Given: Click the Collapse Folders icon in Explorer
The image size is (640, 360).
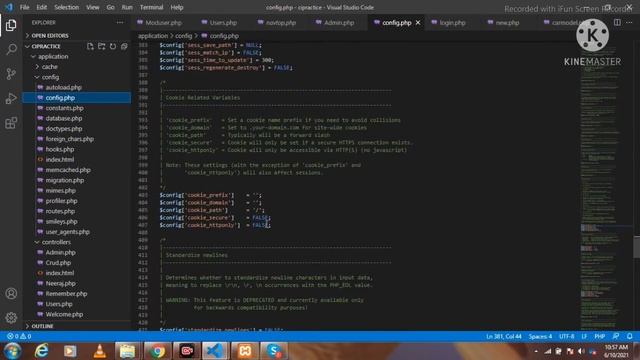Looking at the screenshot, I should [124, 46].
